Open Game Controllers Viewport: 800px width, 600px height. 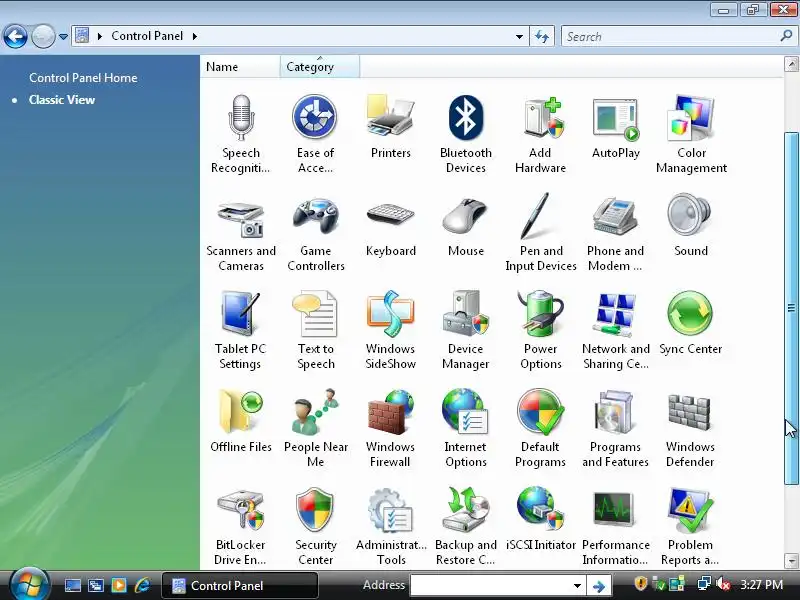[315, 233]
